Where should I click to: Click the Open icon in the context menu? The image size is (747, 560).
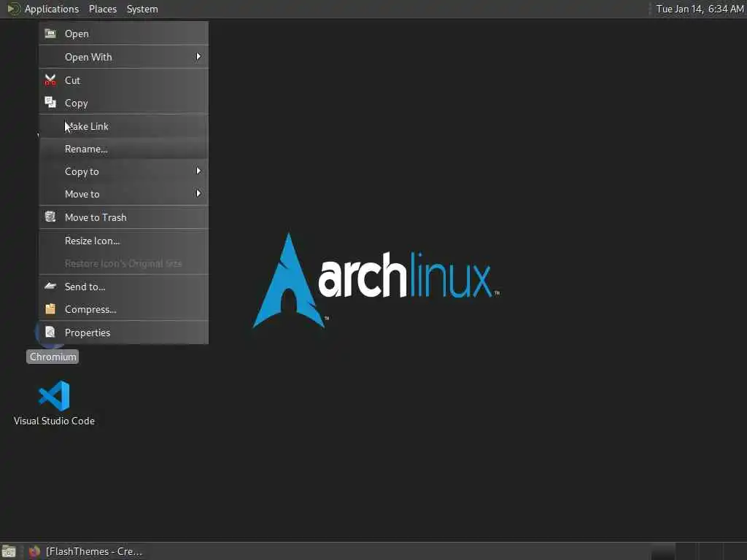pyautogui.click(x=50, y=34)
